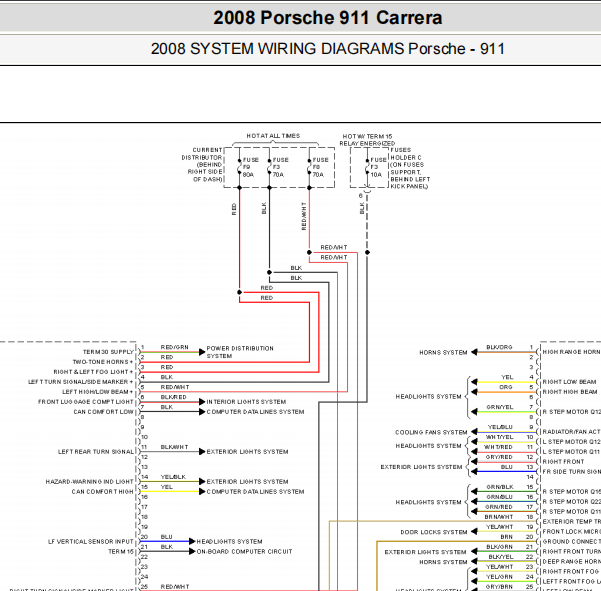Click the "YEL/BLK" wire color label
The image size is (601, 591).
coord(173,477)
